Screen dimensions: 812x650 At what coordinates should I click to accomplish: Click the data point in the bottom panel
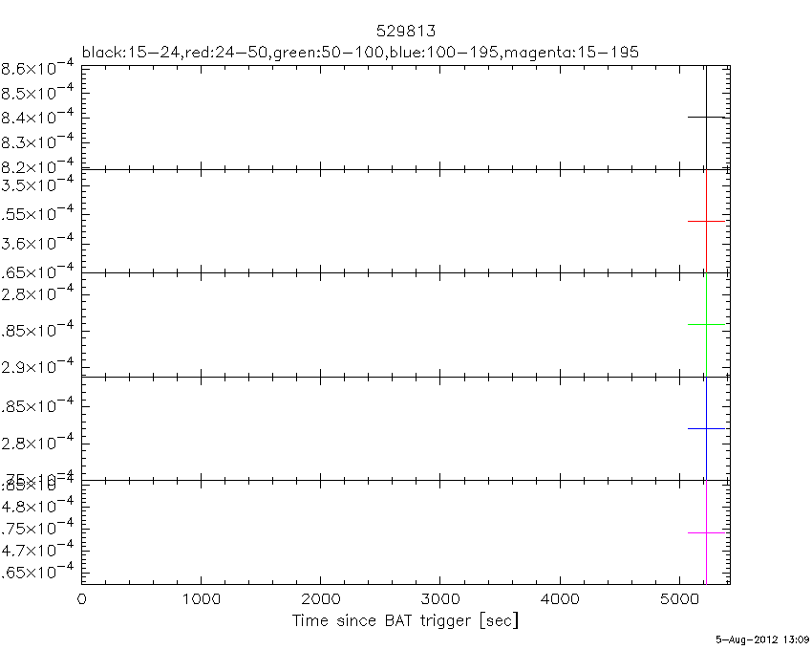pos(706,532)
